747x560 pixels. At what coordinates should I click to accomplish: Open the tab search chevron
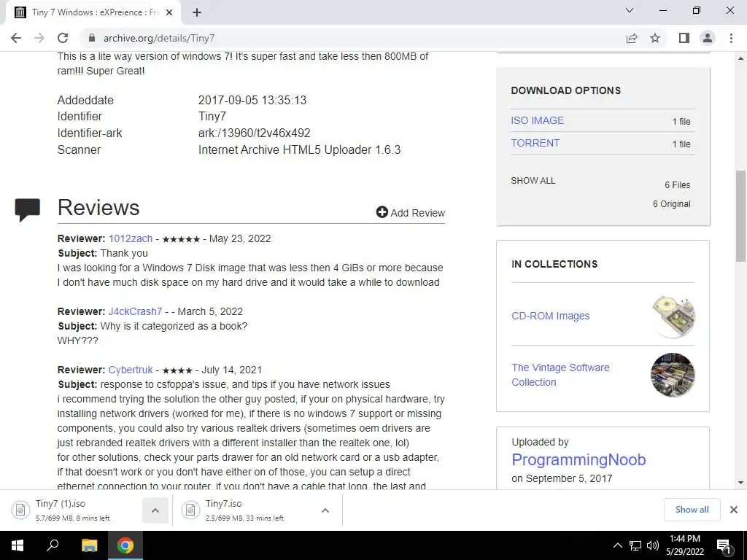(630, 10)
